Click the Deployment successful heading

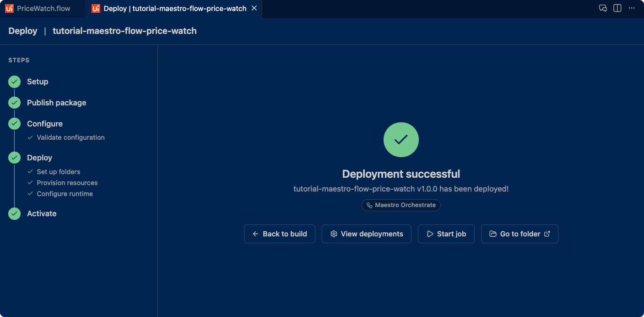click(401, 174)
